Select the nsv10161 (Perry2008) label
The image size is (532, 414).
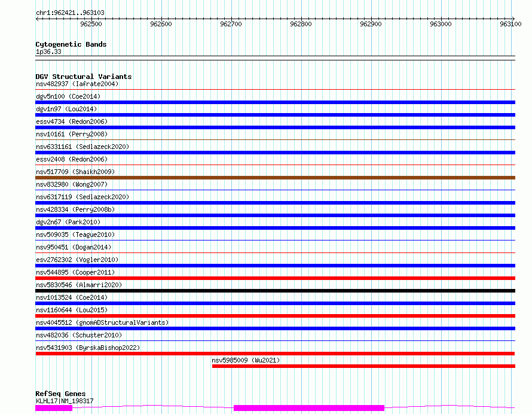coord(72,134)
